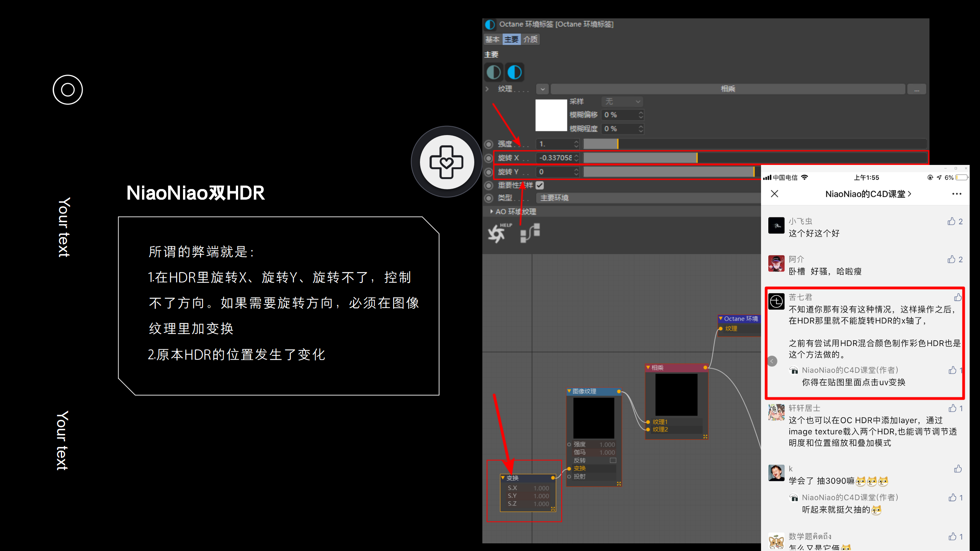
Task: Click the heart cross circular icon
Action: tap(446, 162)
